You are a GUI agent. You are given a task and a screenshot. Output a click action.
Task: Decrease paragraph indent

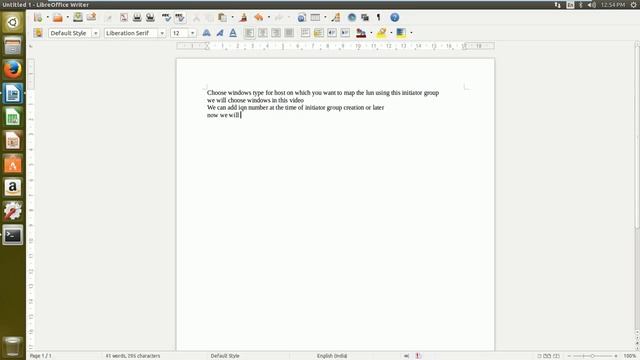(x=332, y=33)
